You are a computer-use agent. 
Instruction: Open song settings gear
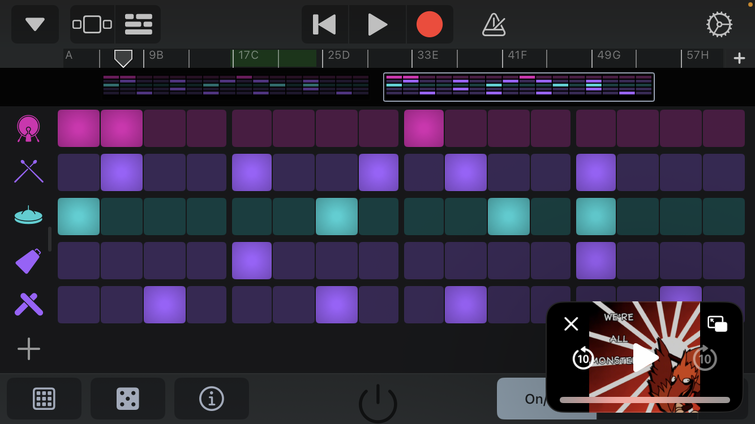719,24
